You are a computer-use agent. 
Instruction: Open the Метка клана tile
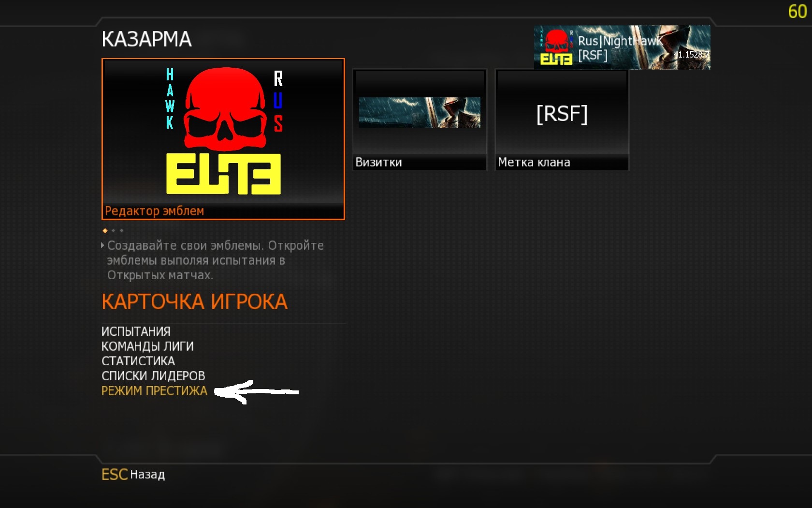point(562,120)
